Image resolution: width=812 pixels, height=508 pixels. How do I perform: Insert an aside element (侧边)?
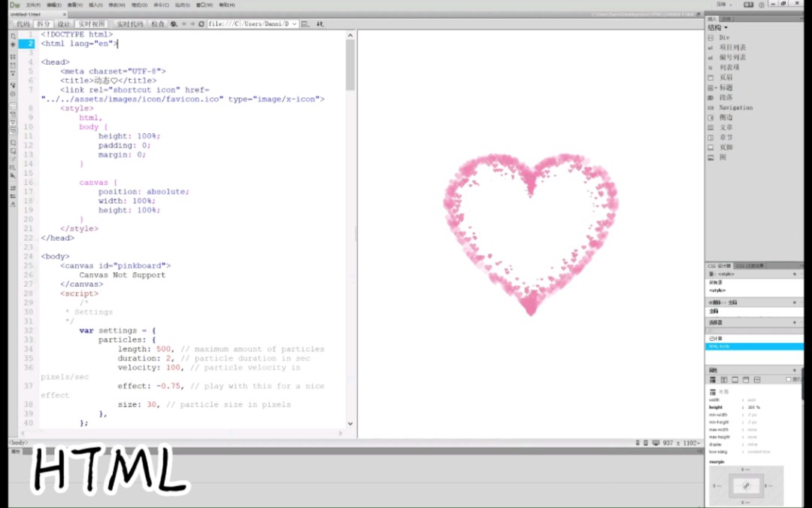point(726,117)
